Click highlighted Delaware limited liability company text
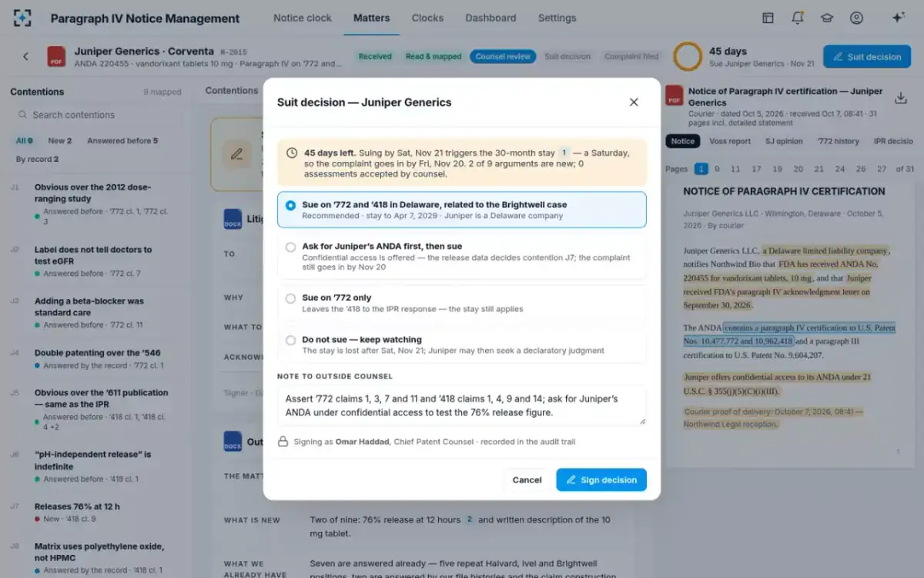This screenshot has width=924, height=578. pos(825,250)
